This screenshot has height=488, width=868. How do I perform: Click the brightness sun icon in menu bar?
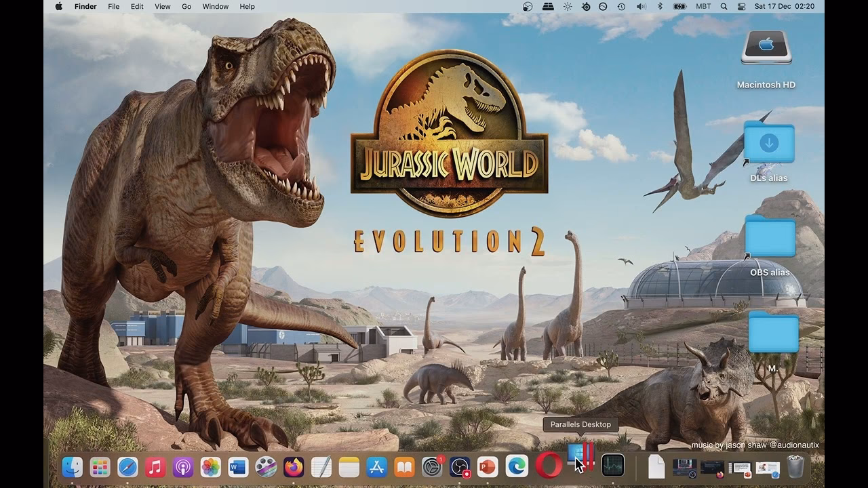point(568,6)
